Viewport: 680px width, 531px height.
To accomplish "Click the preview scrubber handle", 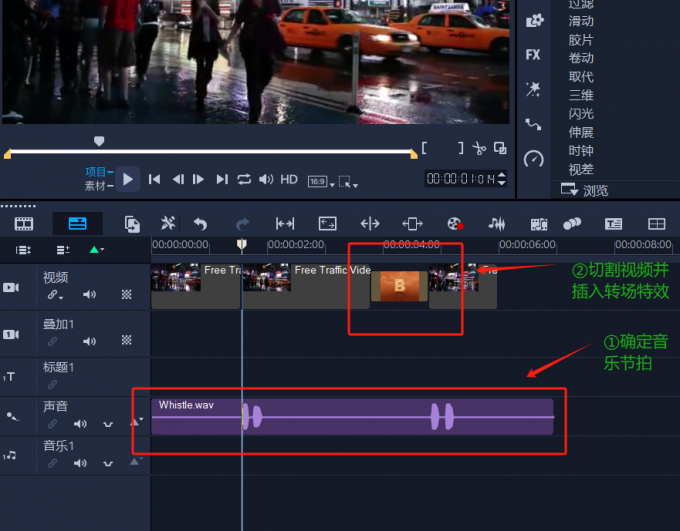I will pyautogui.click(x=98, y=142).
